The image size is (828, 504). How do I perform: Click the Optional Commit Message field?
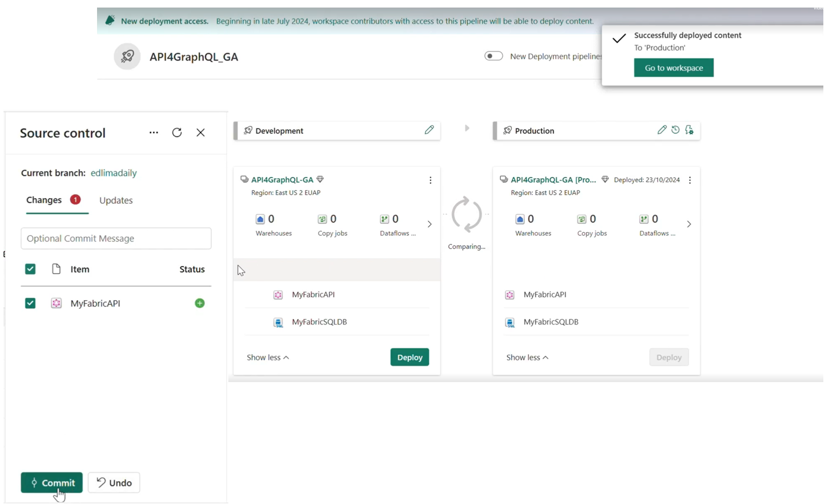116,238
